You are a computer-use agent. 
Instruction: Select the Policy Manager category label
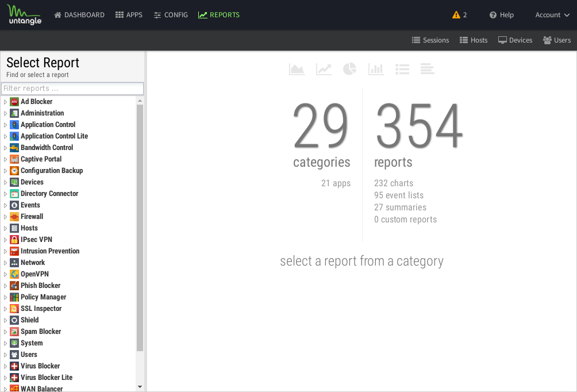coord(44,297)
